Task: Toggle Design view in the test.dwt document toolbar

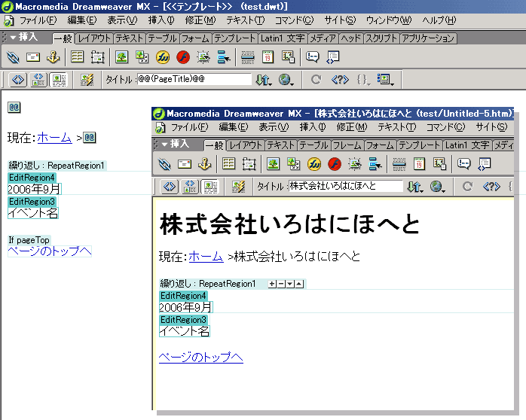Action: (x=58, y=80)
